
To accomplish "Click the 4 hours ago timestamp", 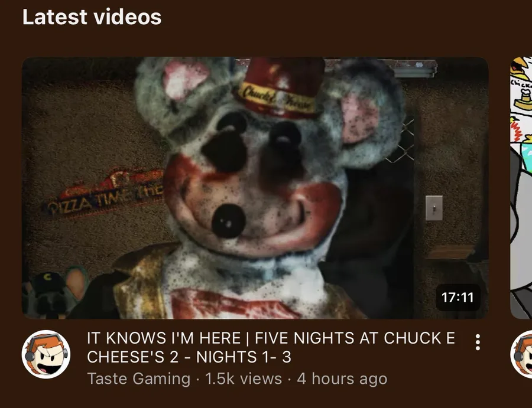I will [342, 378].
